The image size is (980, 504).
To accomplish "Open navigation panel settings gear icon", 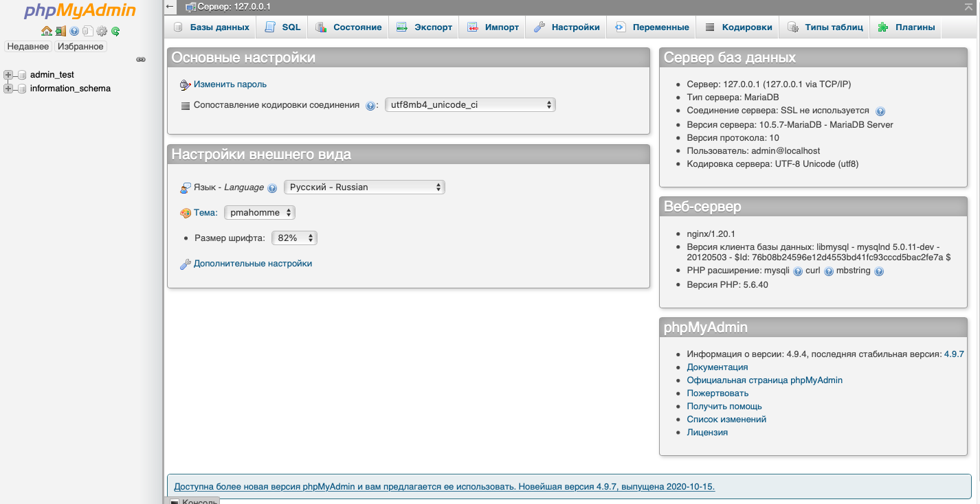I will [x=102, y=31].
